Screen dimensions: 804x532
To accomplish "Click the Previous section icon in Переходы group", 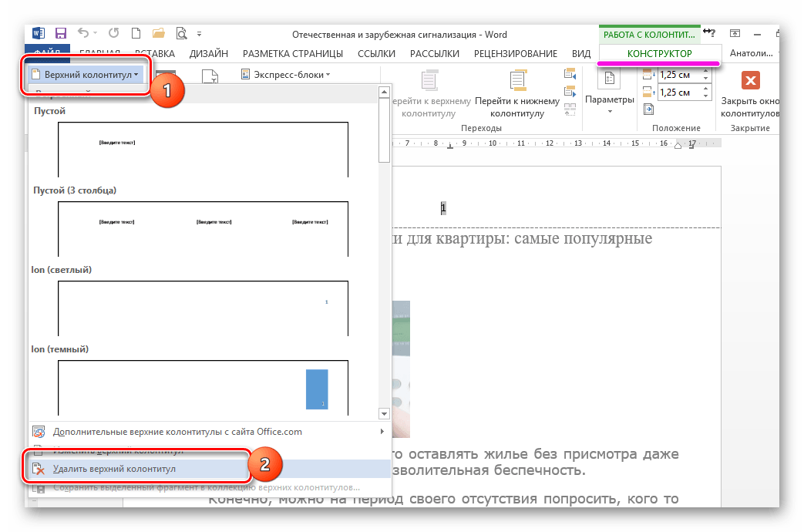I will tap(570, 75).
